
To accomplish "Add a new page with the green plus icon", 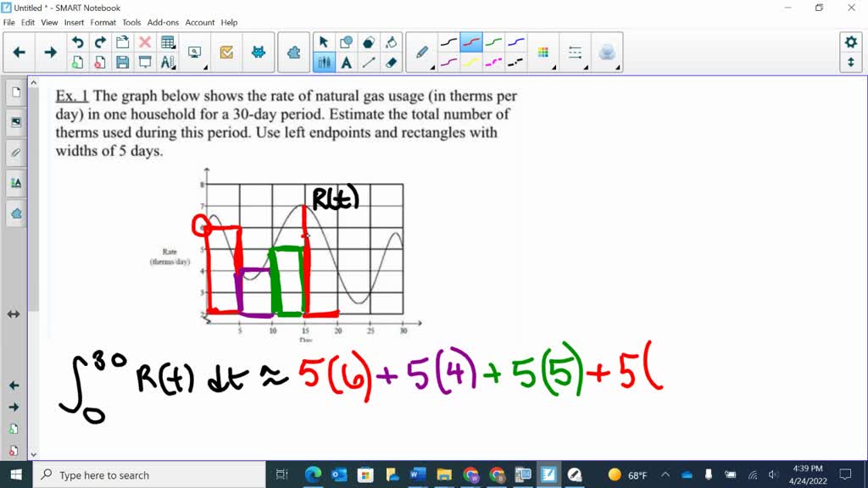I will coord(77,63).
